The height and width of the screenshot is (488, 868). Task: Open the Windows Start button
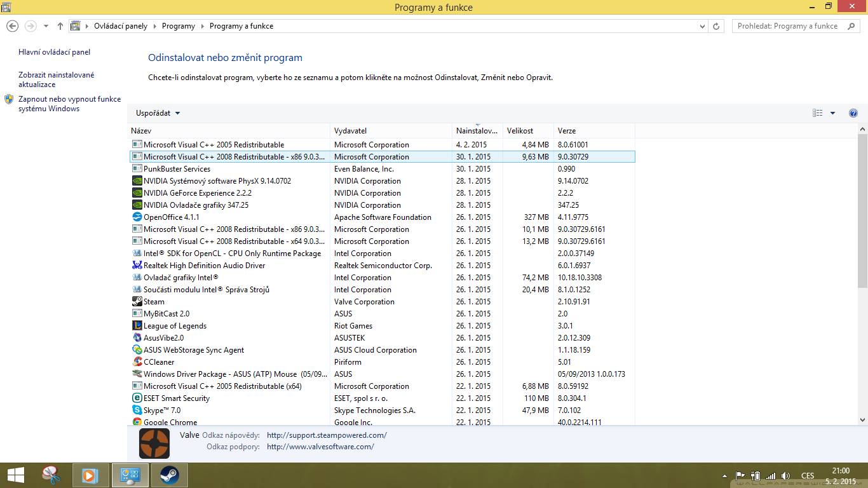tap(15, 475)
